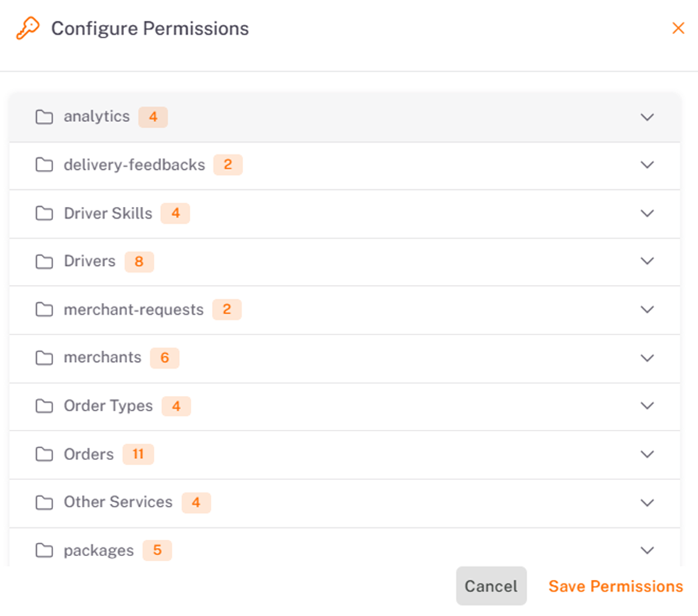
Task: Click the Orders folder icon
Action: (x=44, y=454)
